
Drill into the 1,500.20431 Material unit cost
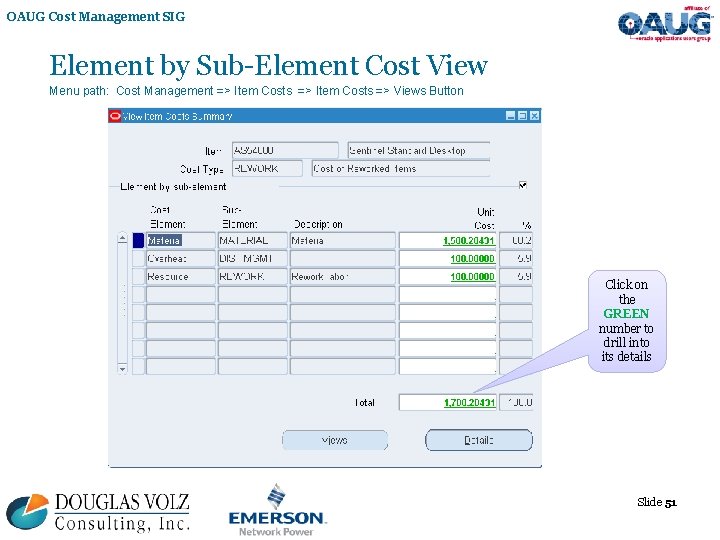click(x=468, y=241)
